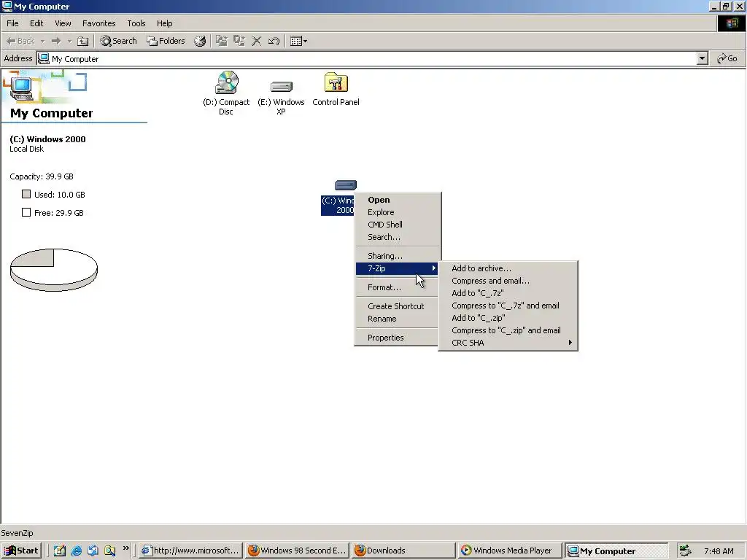Viewport: 747px width, 560px height.
Task: Choose Properties in the context menu
Action: 398,338
